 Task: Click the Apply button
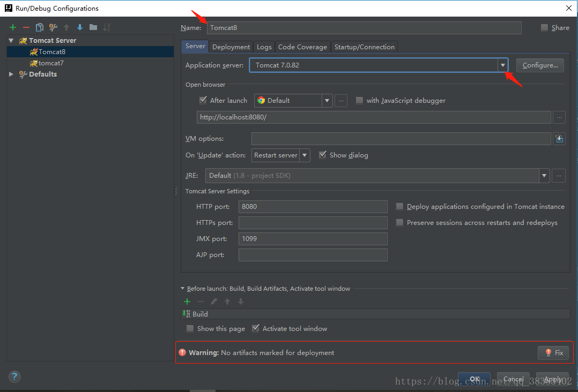552,379
